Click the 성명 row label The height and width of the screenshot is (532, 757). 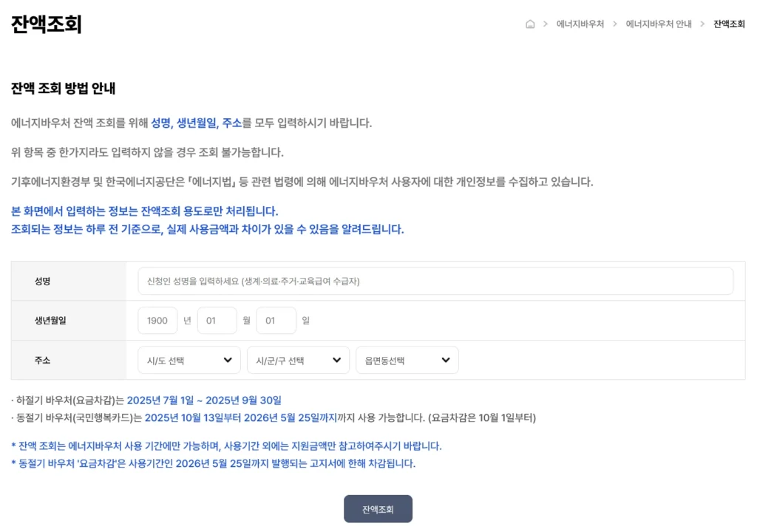[41, 280]
